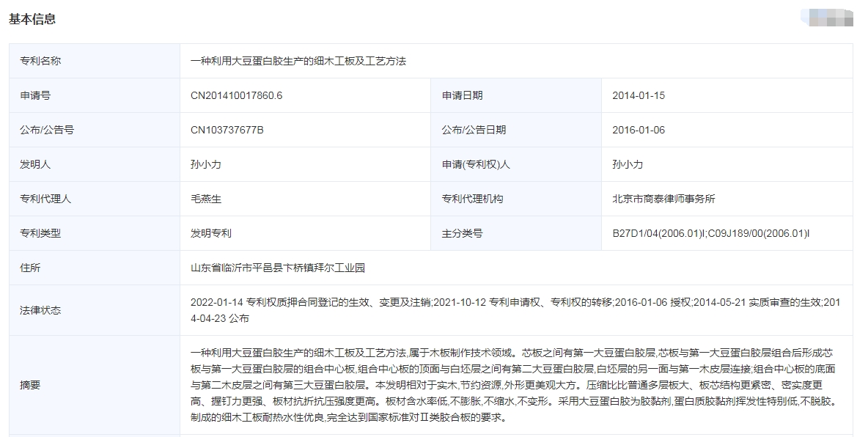The width and height of the screenshot is (868, 437).
Task: Click the legal status history text
Action: click(513, 309)
